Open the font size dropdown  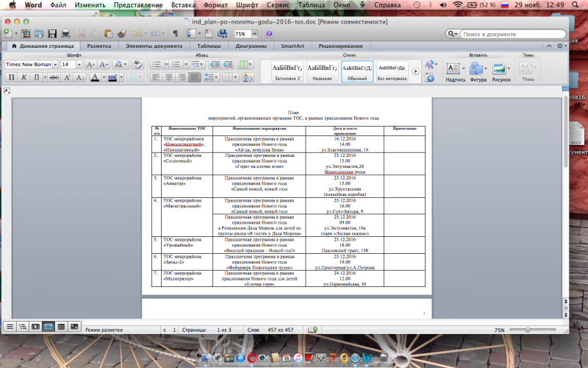78,65
